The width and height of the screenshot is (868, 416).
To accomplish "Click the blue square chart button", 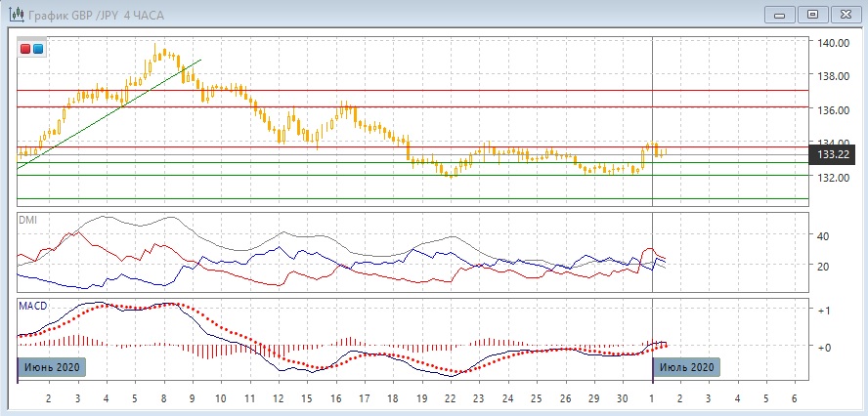I will click(38, 49).
